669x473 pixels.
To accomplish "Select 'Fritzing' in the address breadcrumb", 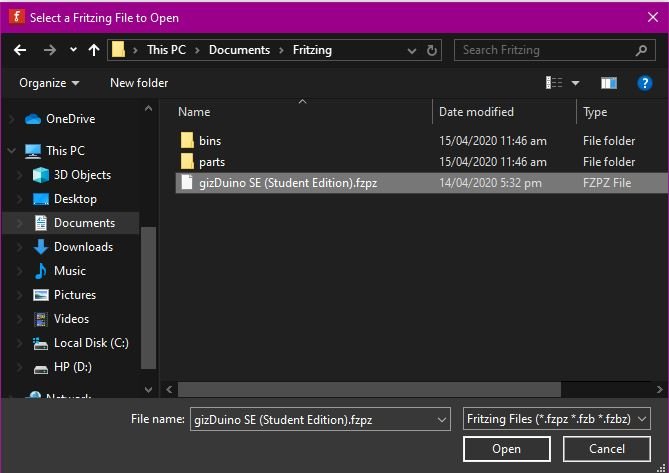I will [x=312, y=50].
